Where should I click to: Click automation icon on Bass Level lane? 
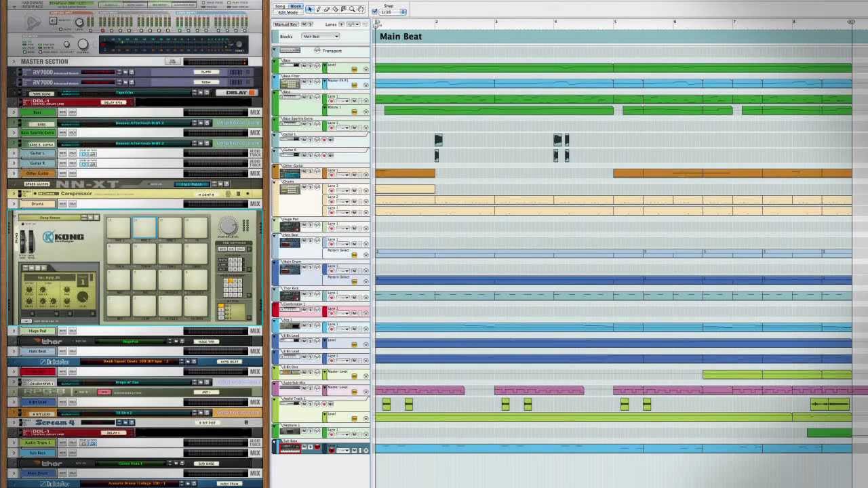[354, 69]
